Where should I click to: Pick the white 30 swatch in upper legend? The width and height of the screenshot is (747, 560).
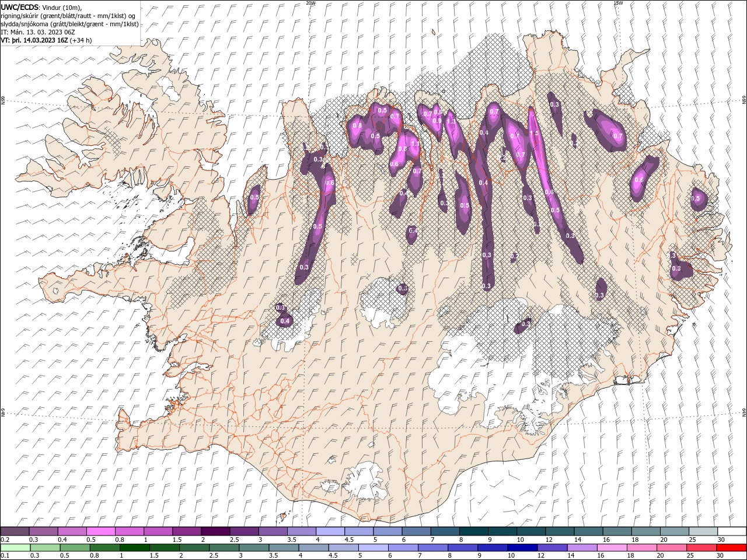pos(732,531)
